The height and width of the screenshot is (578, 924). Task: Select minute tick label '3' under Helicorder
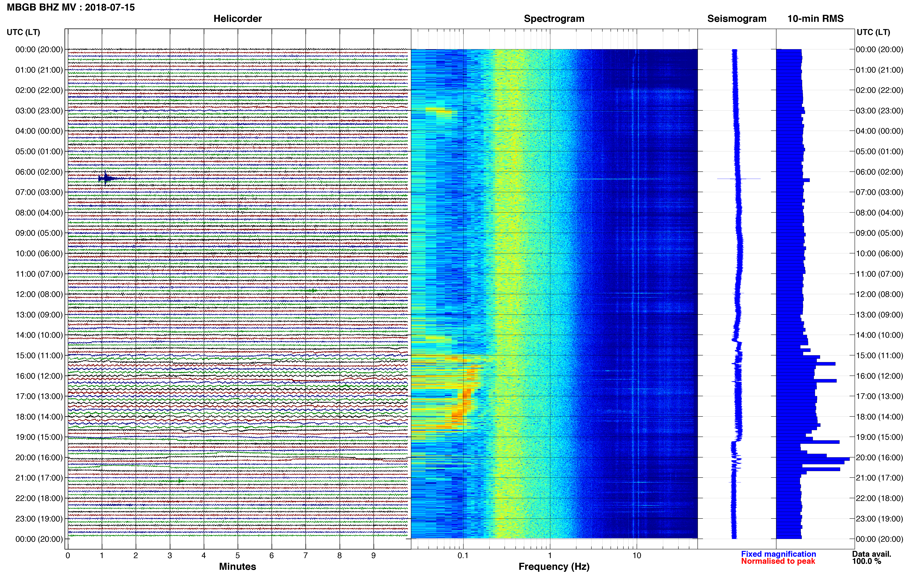coord(170,556)
